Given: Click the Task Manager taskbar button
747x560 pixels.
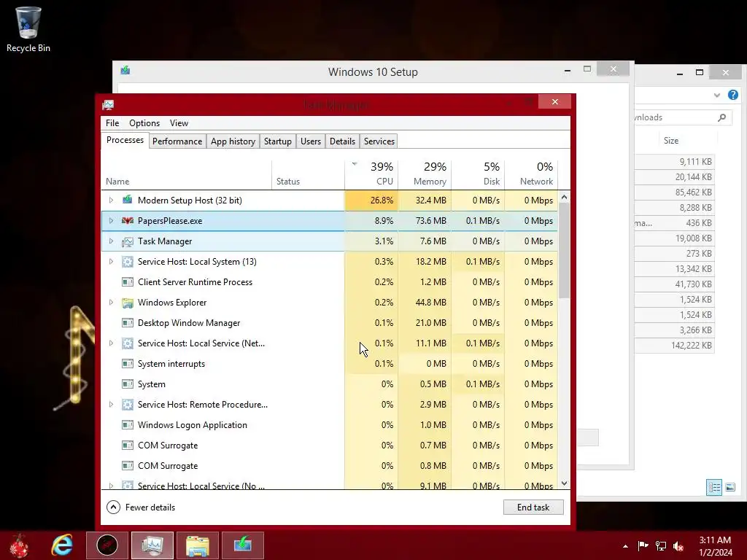Looking at the screenshot, I should 152,545.
